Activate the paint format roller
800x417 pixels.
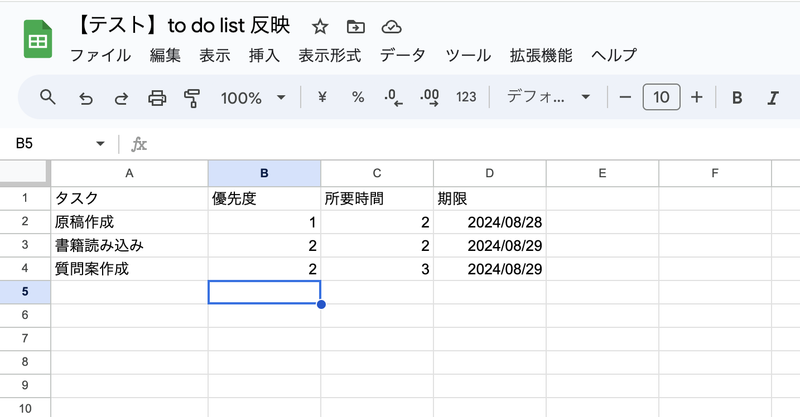point(193,97)
